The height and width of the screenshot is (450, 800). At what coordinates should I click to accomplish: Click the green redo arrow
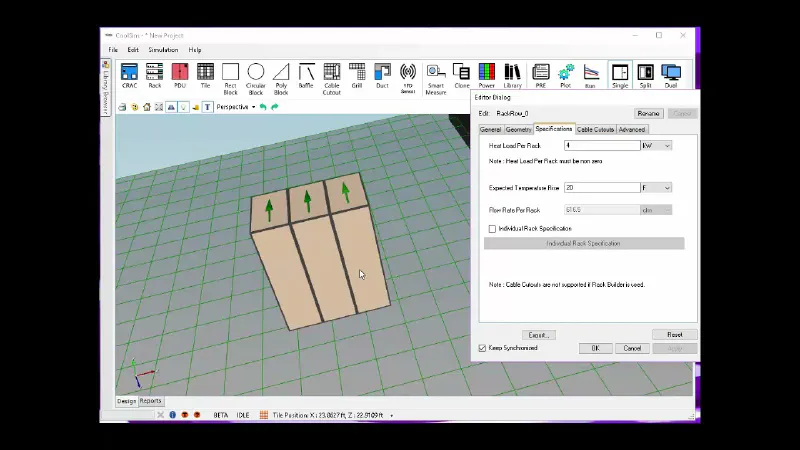[x=274, y=107]
